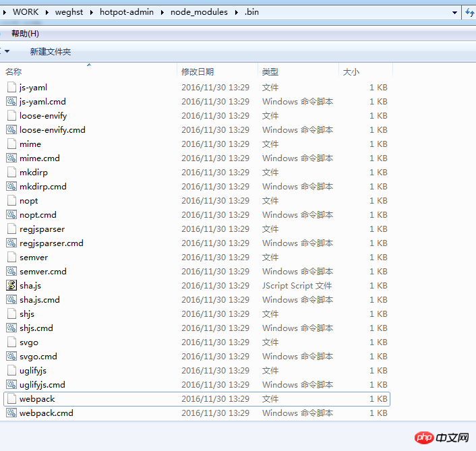Screen dimensions: 476x451
Task: Click the uglifyjs.cmd script icon
Action: (11, 384)
